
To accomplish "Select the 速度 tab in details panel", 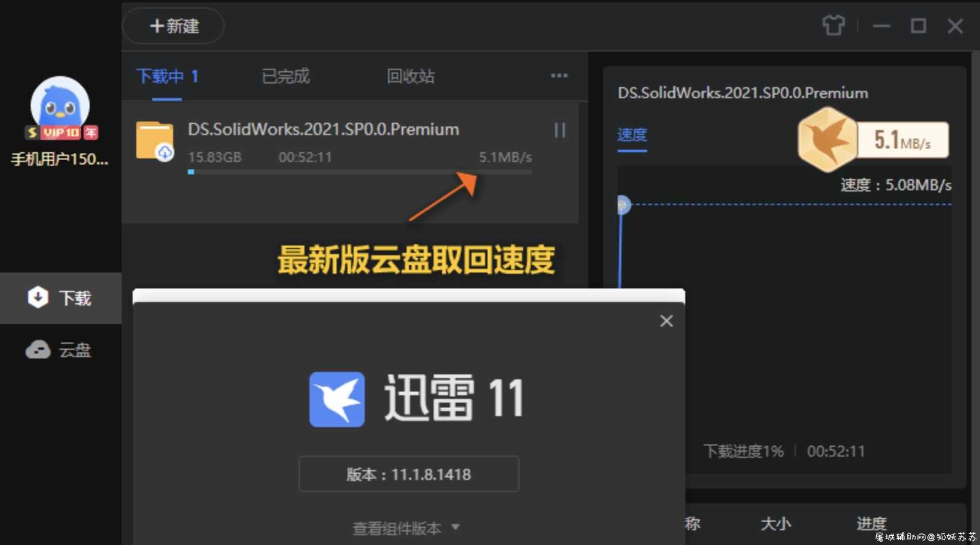I will click(x=632, y=135).
